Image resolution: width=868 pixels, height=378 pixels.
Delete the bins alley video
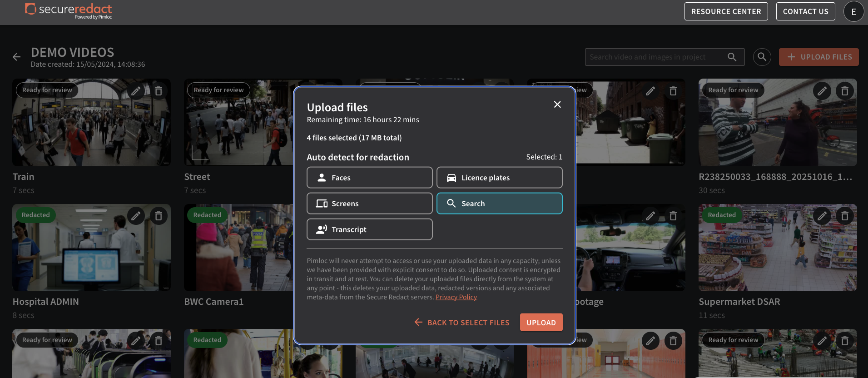(x=673, y=91)
